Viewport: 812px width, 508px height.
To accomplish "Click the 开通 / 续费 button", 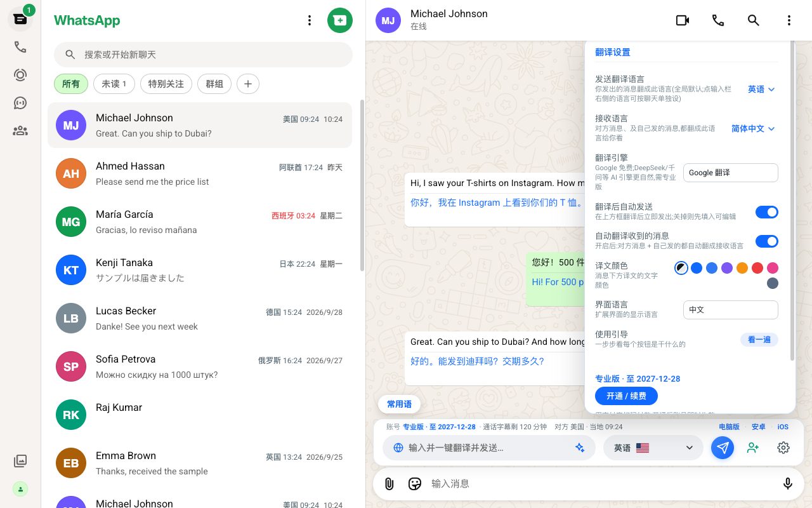I will pyautogui.click(x=626, y=396).
